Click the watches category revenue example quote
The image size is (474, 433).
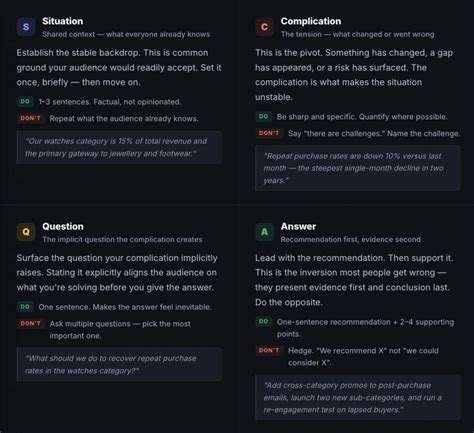click(119, 147)
